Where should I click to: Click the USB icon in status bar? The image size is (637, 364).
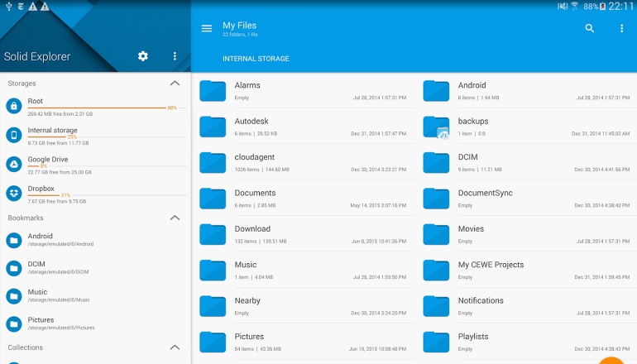coord(9,6)
